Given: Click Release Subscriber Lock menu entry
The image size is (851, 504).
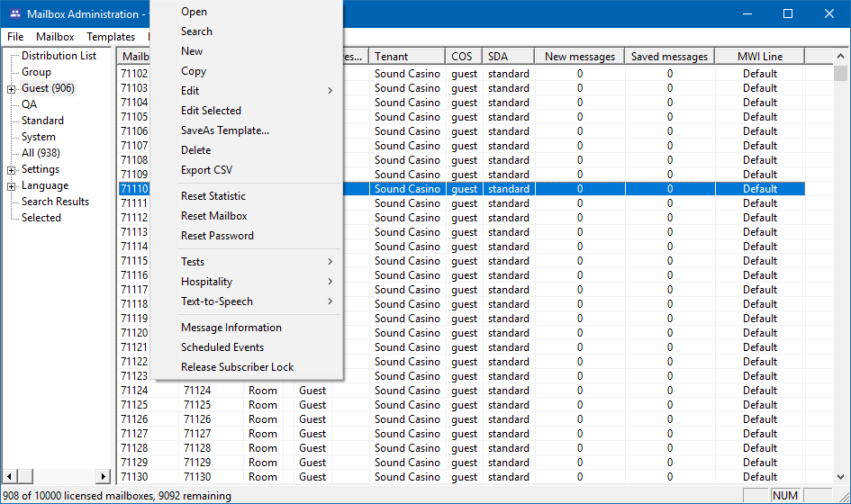Looking at the screenshot, I should coord(237,367).
